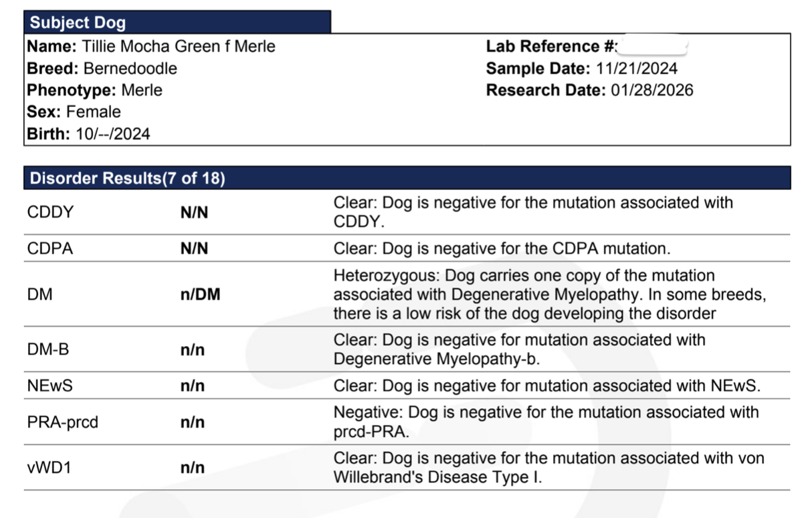Click the n/n result for vWD1
Image resolution: width=812 pixels, height=518 pixels.
(x=193, y=468)
